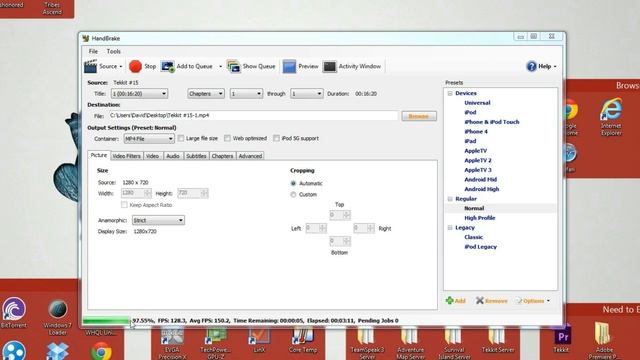Open the Source clapperboard icon
Screen dimensions: 640x360
[91, 66]
